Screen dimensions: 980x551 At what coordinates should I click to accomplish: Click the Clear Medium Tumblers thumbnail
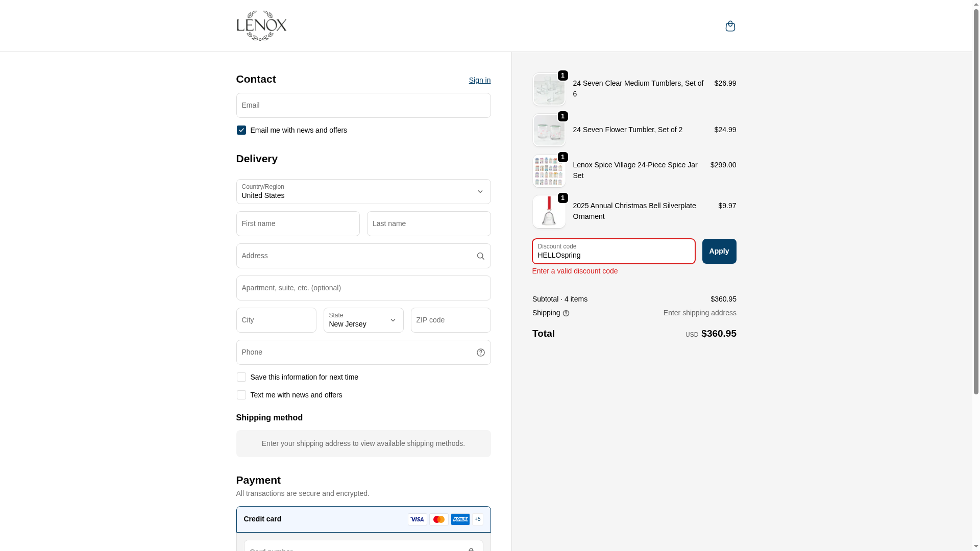click(549, 89)
